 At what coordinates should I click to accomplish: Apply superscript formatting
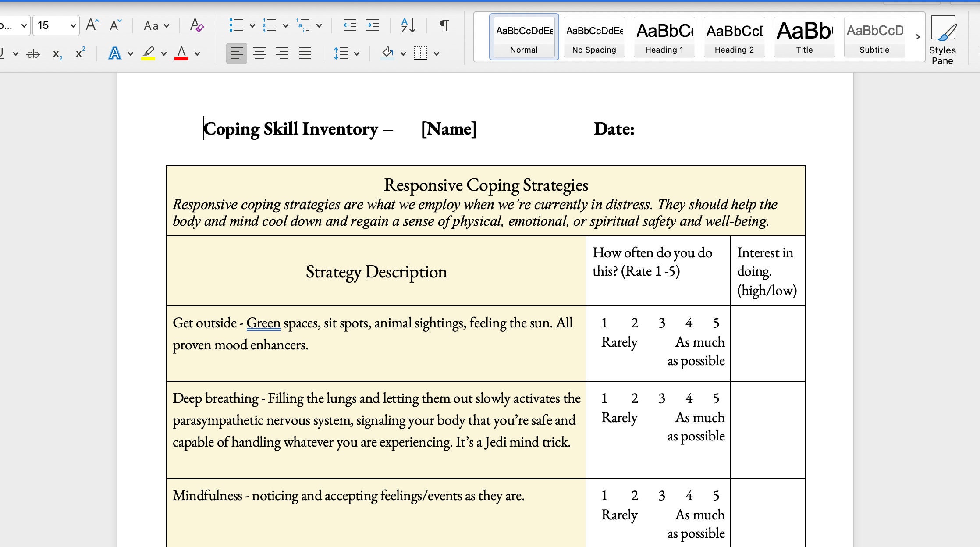click(x=79, y=53)
